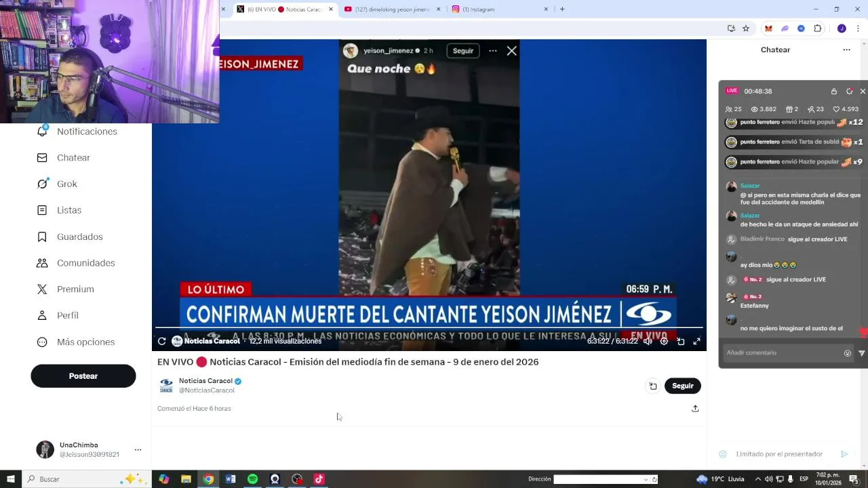
Task: Close the Instagram story overlay
Action: (x=512, y=51)
